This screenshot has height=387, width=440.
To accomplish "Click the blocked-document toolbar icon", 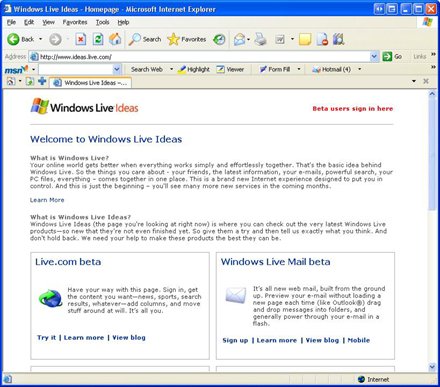I will (x=322, y=39).
